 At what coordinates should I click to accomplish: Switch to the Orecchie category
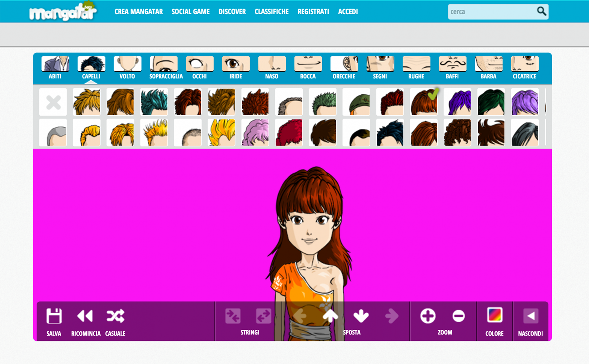tap(344, 68)
